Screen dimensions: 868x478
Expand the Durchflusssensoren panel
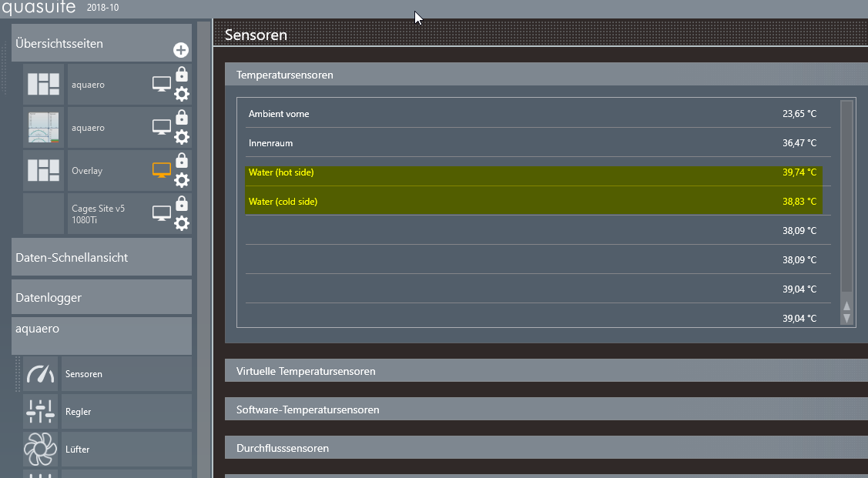point(546,447)
